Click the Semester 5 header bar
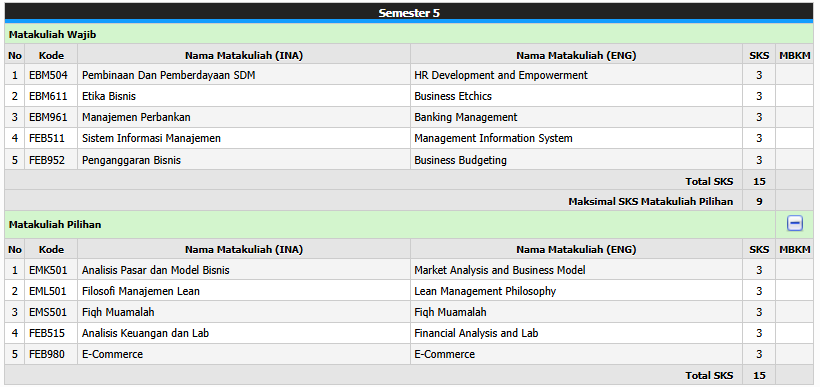Screen dimensions: 820x387 [409, 13]
